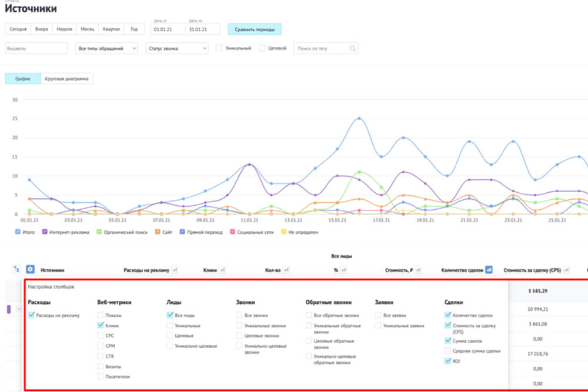This screenshot has width=588, height=392.
Task: Select the Месяц period tab
Action: (x=88, y=29)
